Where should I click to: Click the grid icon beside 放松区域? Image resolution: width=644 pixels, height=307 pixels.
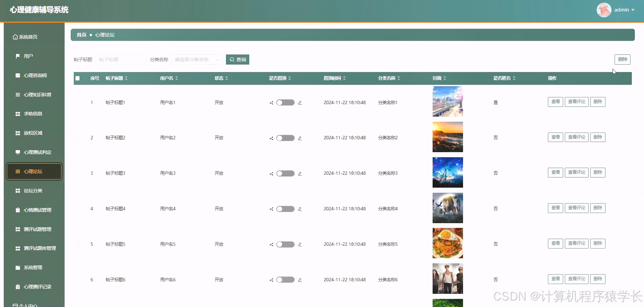coord(18,133)
